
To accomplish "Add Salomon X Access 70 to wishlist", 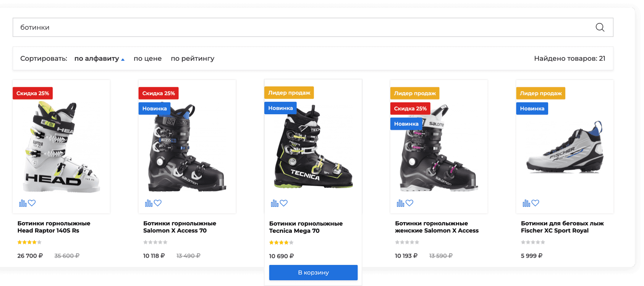I will pyautogui.click(x=158, y=203).
